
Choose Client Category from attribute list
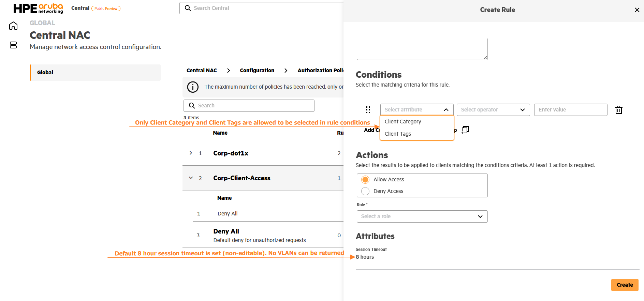coord(417,122)
